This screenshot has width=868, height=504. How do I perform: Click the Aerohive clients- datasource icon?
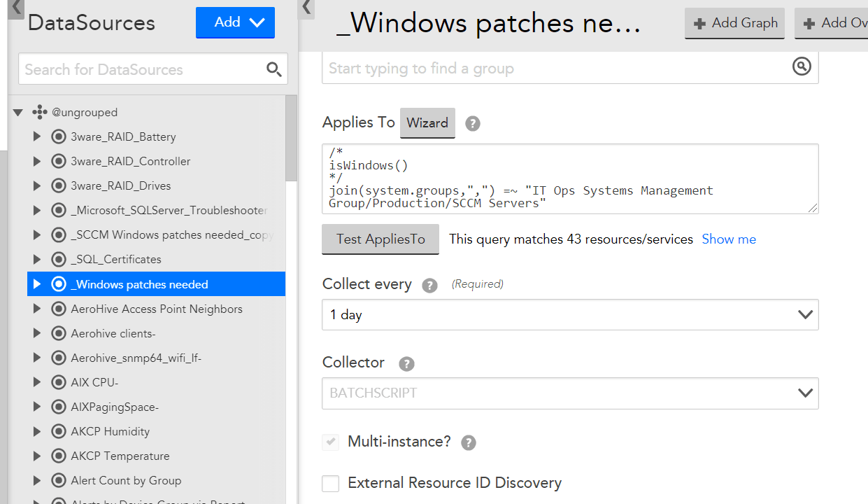tap(59, 333)
